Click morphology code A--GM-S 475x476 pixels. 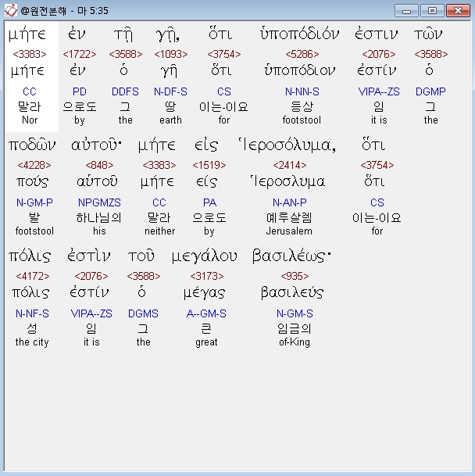tap(206, 313)
